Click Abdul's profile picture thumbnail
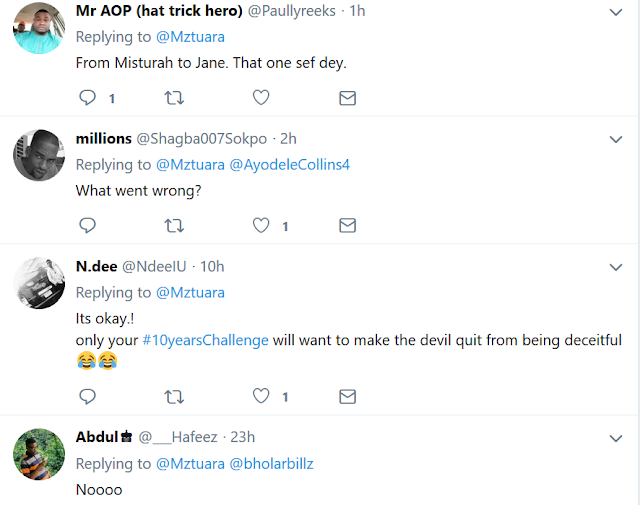Viewport: 640px width, 505px height. (x=40, y=458)
